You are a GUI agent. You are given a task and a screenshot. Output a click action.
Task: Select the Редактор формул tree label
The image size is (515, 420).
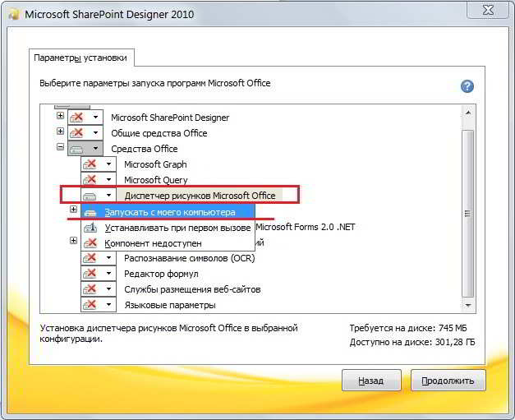pos(161,274)
